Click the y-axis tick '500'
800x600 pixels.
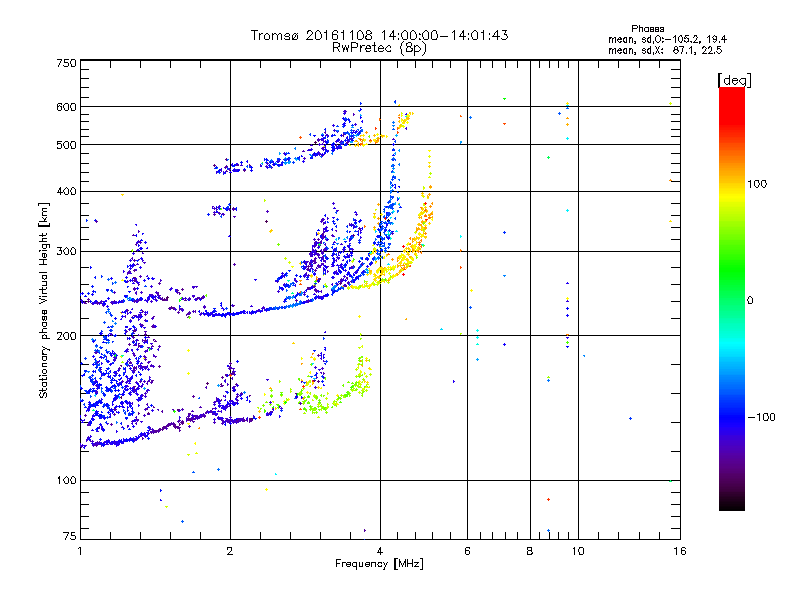(66, 145)
